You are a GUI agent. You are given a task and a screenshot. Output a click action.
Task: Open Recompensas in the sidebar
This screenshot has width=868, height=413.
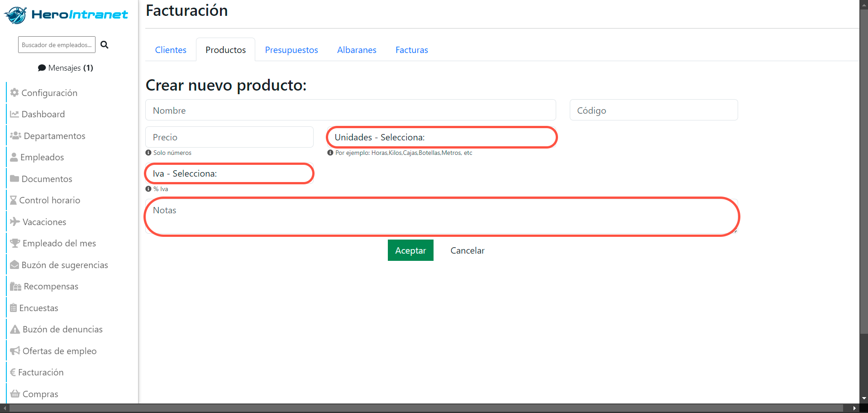[51, 286]
